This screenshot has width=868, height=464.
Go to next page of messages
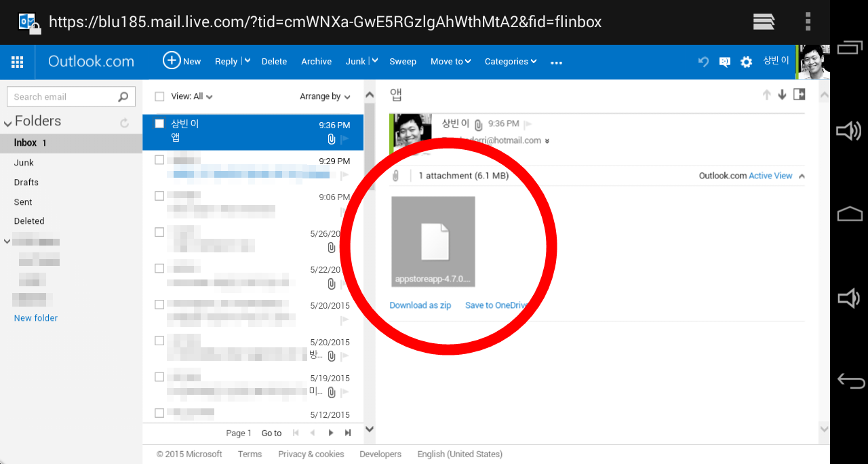pyautogui.click(x=331, y=433)
